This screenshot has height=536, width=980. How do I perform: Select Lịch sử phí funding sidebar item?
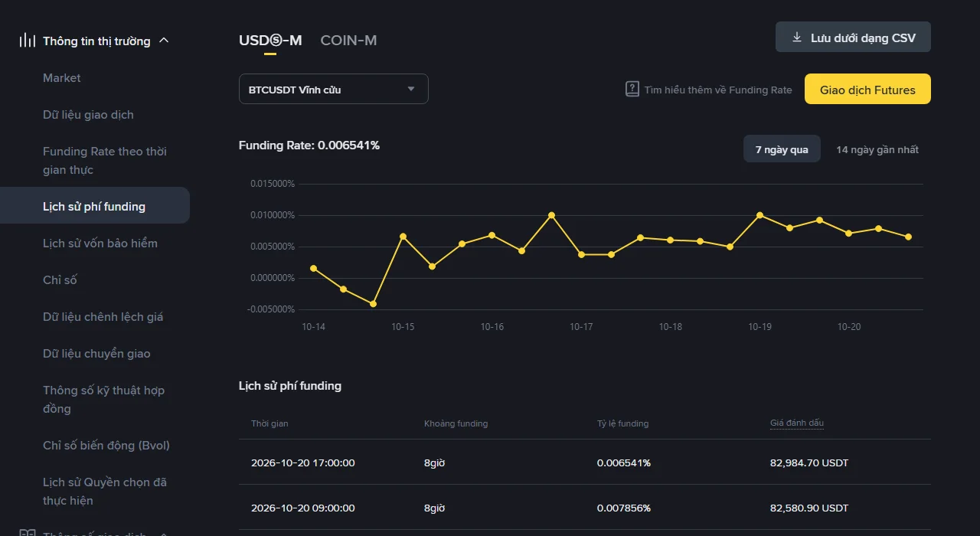[x=94, y=205]
